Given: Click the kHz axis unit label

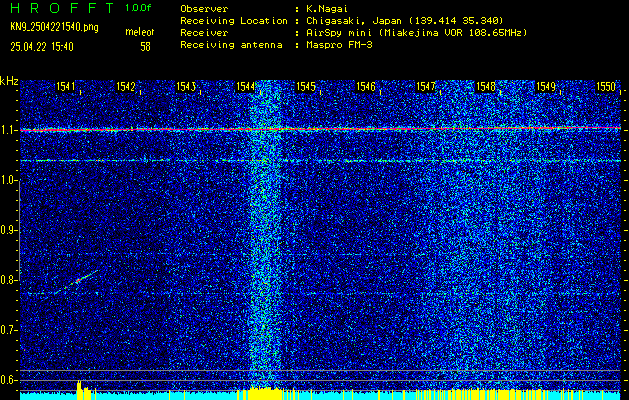Looking at the screenshot, I should [9, 81].
